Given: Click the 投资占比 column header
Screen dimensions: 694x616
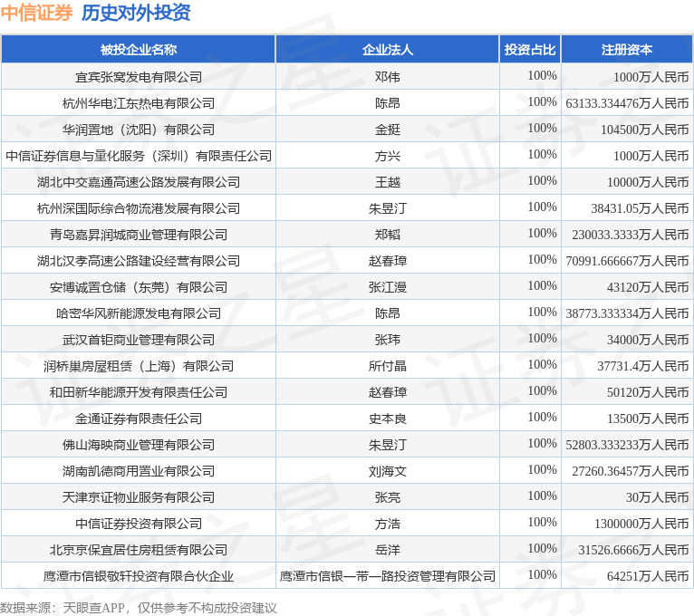Looking at the screenshot, I should click(530, 50).
